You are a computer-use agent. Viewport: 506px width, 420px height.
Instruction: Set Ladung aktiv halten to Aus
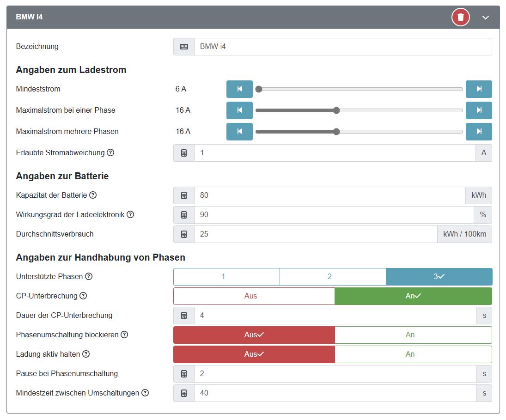(254, 354)
